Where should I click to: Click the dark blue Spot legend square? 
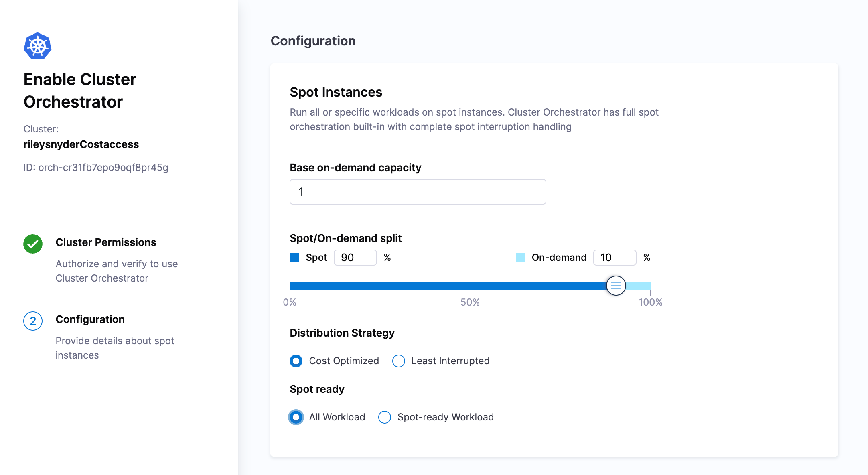coord(294,258)
